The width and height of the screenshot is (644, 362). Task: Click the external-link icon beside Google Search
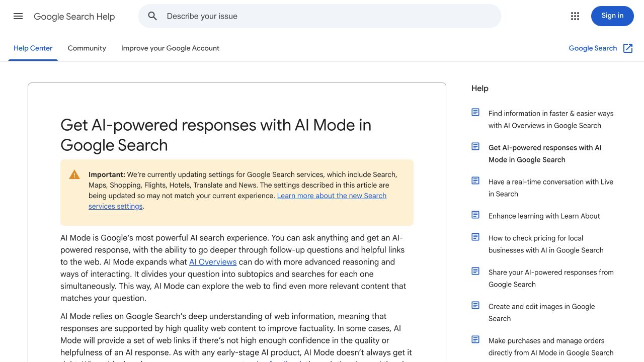pos(628,48)
